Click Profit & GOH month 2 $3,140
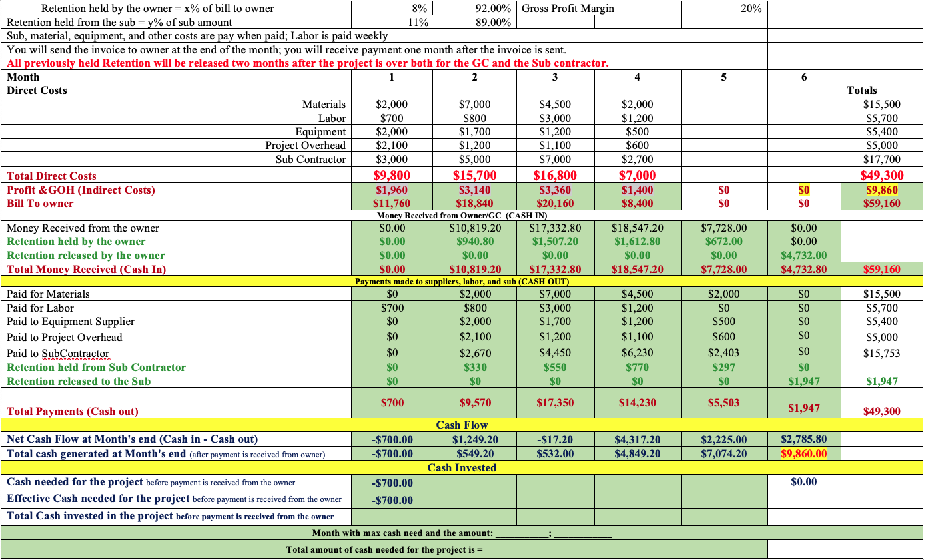The width and height of the screenshot is (930, 560). coord(474,190)
